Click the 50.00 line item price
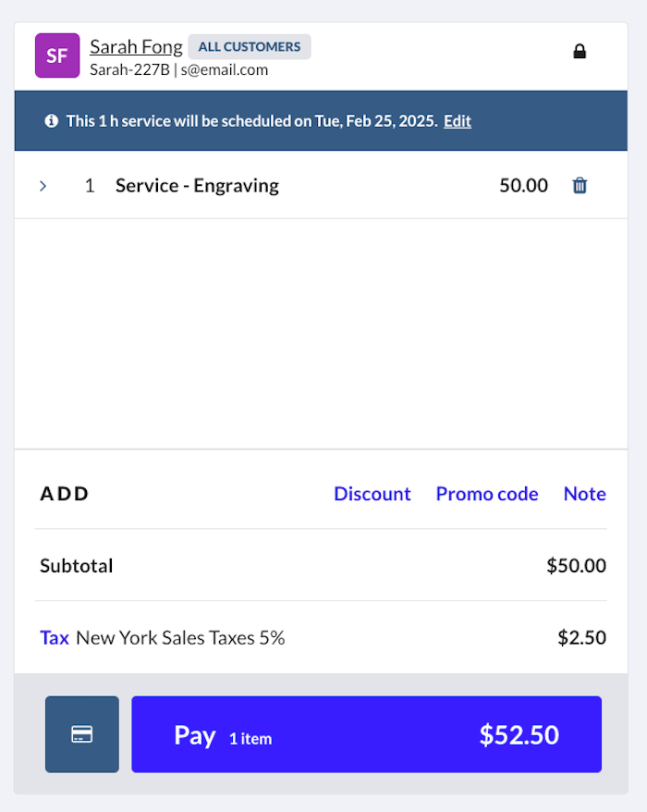This screenshot has height=812, width=647. tap(523, 186)
